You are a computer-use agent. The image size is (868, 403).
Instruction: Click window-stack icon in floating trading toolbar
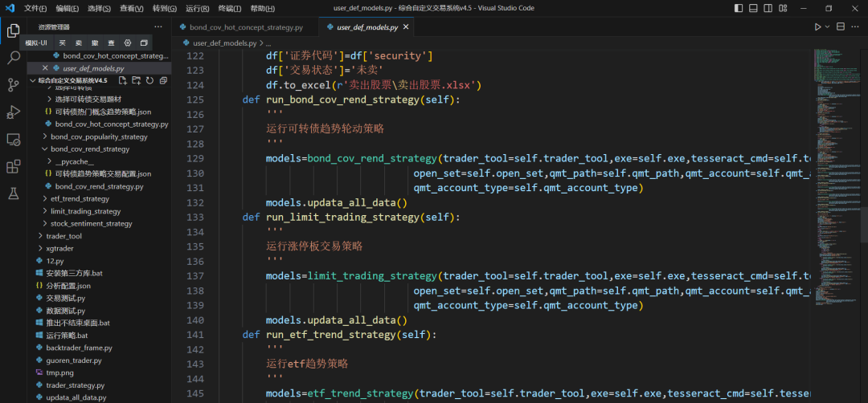click(144, 43)
